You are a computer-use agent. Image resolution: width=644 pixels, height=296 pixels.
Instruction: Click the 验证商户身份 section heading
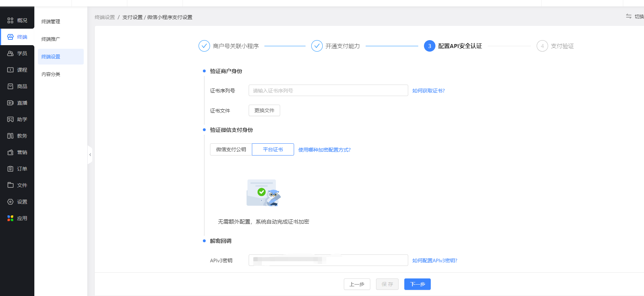226,71
